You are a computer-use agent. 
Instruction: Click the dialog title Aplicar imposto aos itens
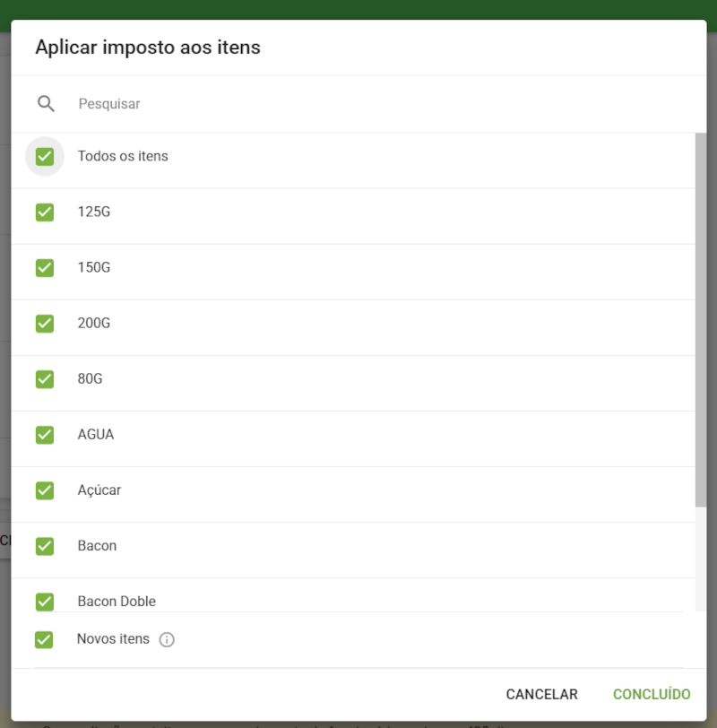[147, 48]
